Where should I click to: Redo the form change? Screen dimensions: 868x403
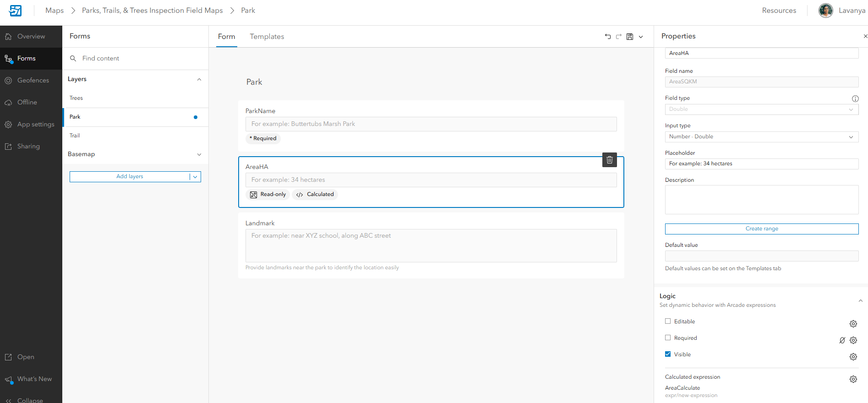pos(619,37)
